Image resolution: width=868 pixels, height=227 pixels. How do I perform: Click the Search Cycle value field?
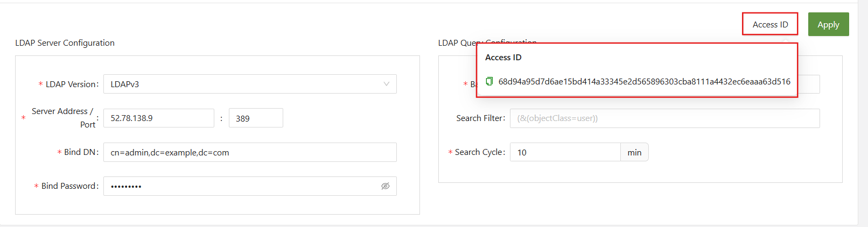pyautogui.click(x=565, y=152)
